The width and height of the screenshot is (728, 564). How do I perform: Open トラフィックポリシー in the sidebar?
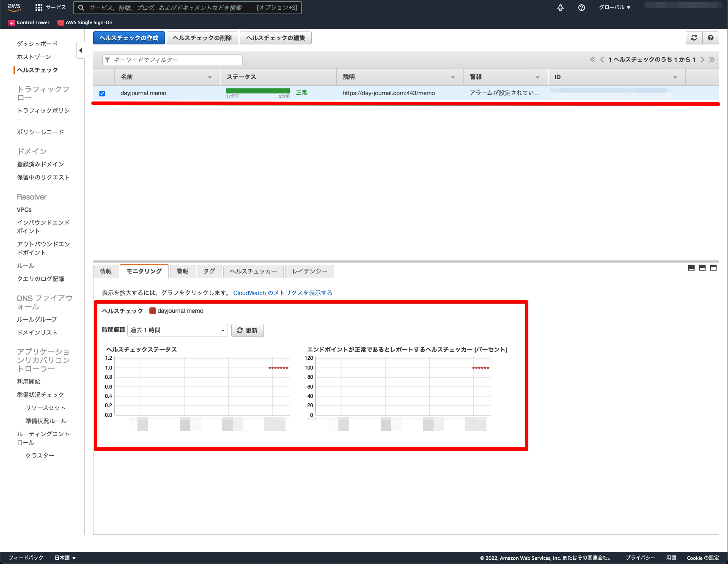43,115
